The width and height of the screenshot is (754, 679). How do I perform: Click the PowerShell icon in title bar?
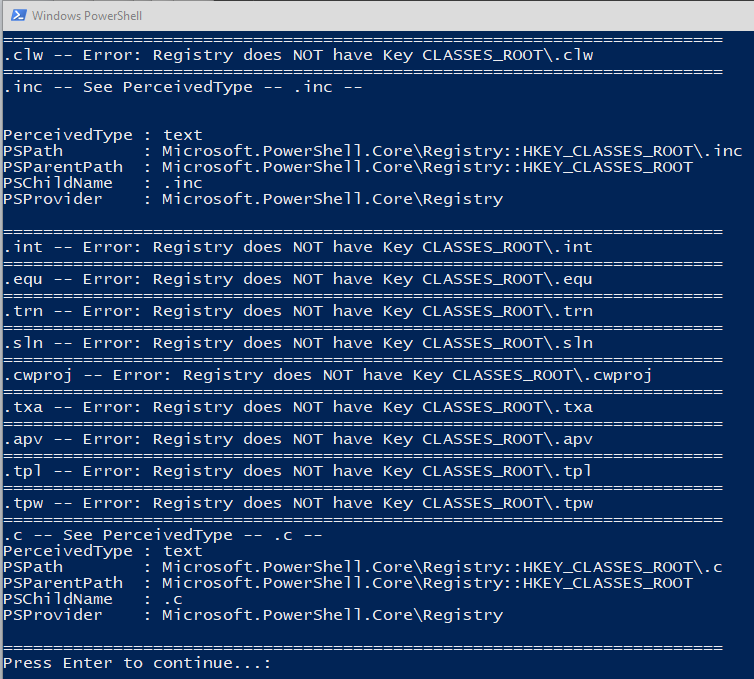click(x=16, y=15)
